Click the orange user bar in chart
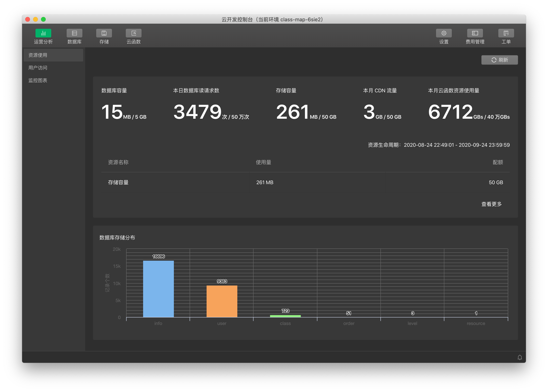The height and width of the screenshot is (392, 548). 222,301
